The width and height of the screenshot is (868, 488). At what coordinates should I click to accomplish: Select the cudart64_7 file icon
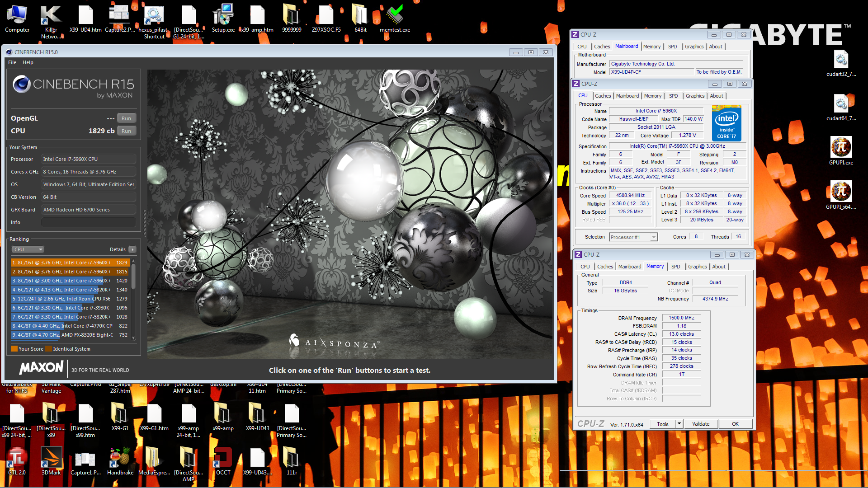(x=841, y=108)
